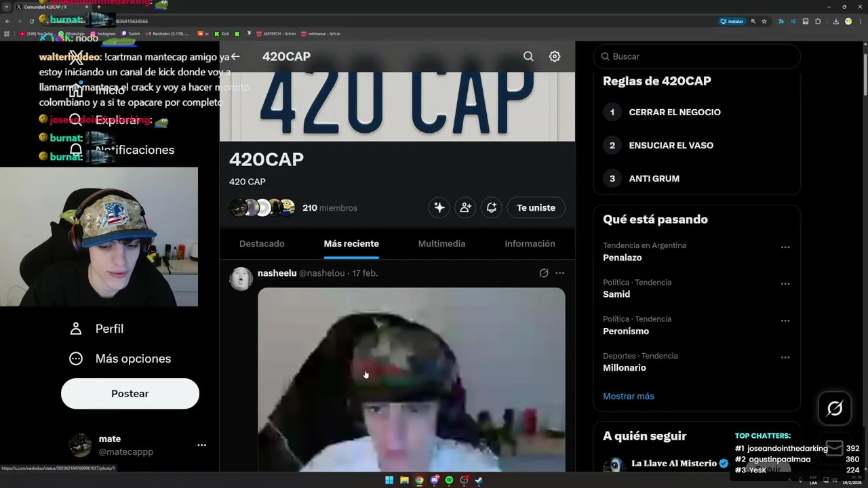Screen dimensions: 868x488
Task: Open the more options on nasheelu's post
Action: (559, 273)
